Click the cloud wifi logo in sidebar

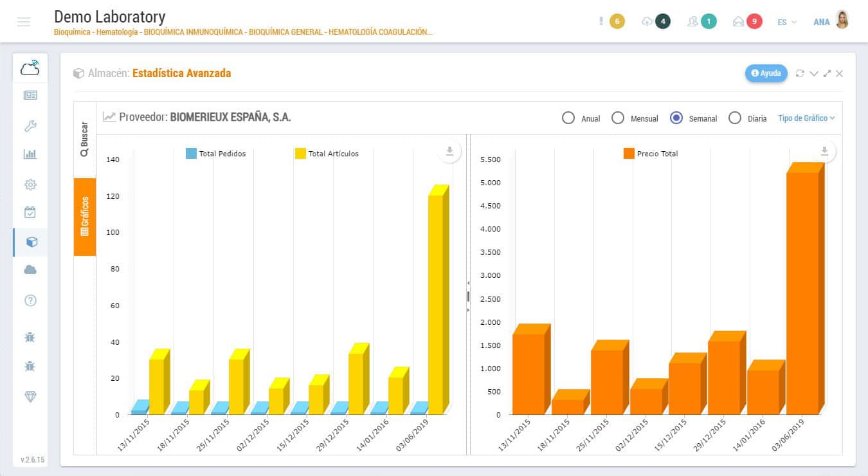click(30, 68)
